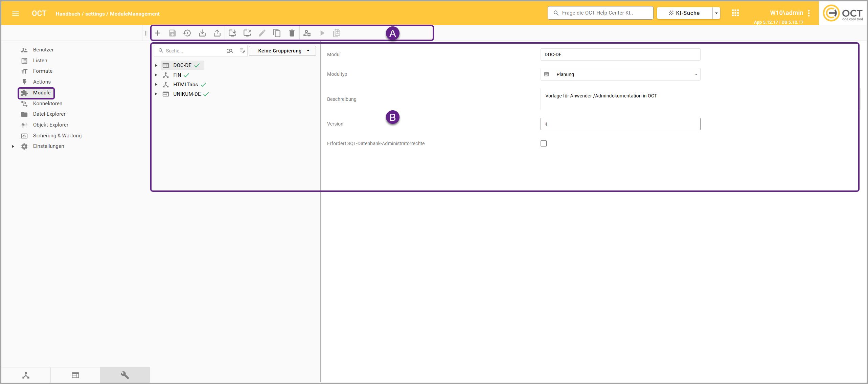The height and width of the screenshot is (384, 868).
Task: Click the copy/duplicate module icon
Action: (x=277, y=33)
